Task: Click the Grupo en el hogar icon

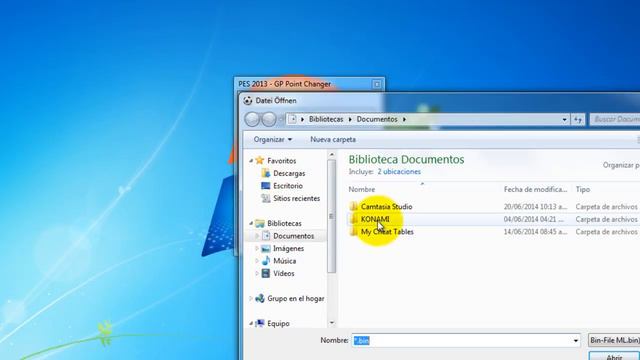Action: (260, 299)
